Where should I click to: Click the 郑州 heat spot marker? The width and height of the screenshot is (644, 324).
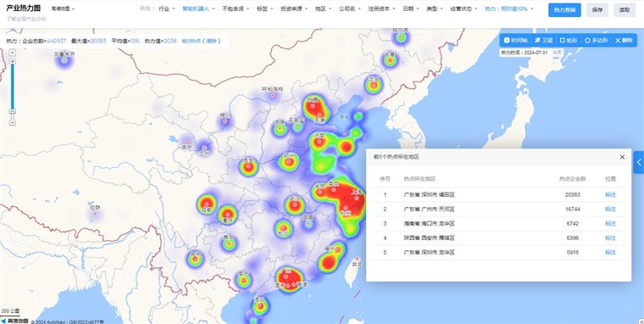[x=289, y=162]
